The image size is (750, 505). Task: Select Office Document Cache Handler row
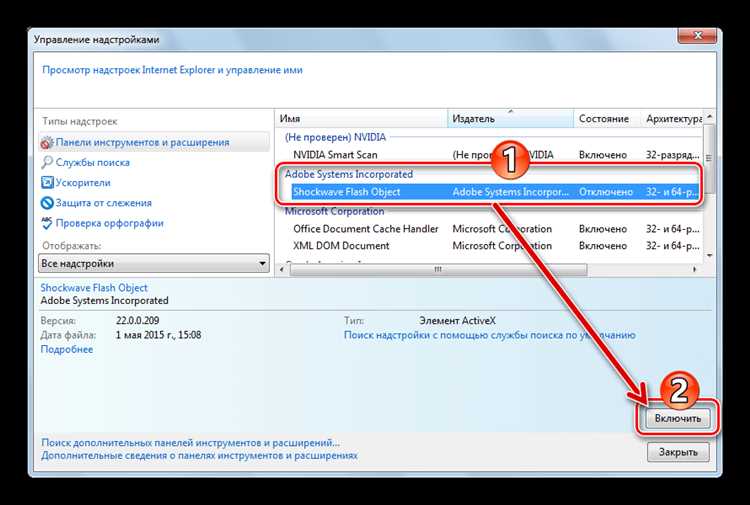click(495, 229)
